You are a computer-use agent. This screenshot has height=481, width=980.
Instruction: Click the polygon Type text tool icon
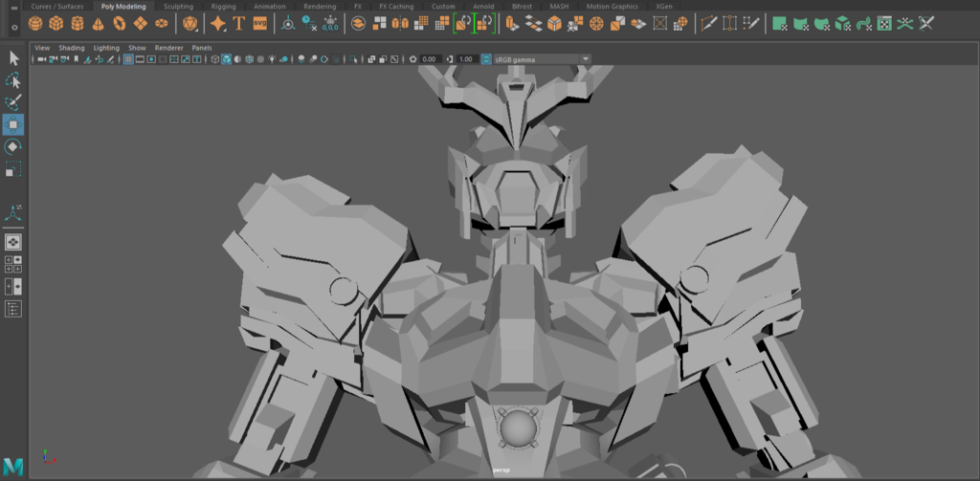pos(238,24)
